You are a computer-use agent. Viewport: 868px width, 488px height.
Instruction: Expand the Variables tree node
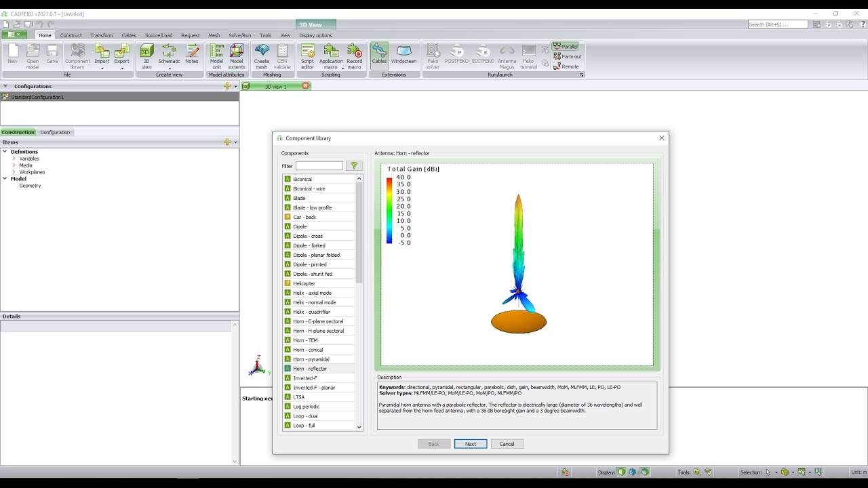coord(14,159)
